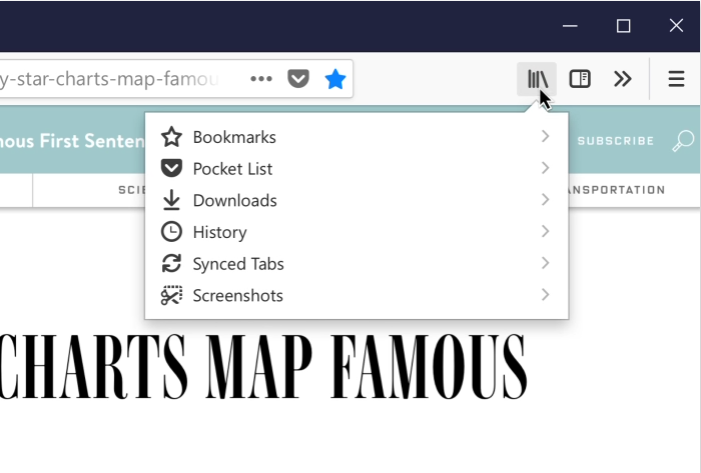Open Bookmarks in Library menu
This screenshot has width=701, height=473.
point(234,137)
